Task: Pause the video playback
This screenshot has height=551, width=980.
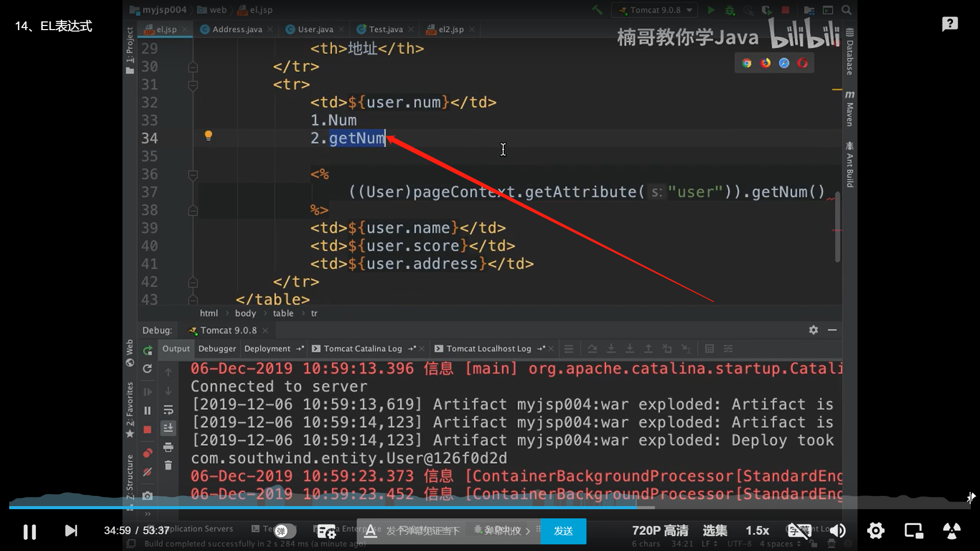Action: point(30,532)
